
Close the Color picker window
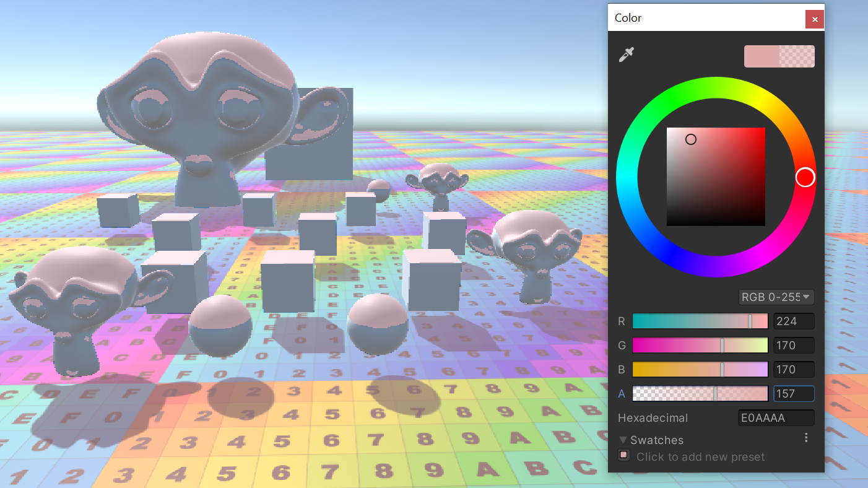pos(815,19)
